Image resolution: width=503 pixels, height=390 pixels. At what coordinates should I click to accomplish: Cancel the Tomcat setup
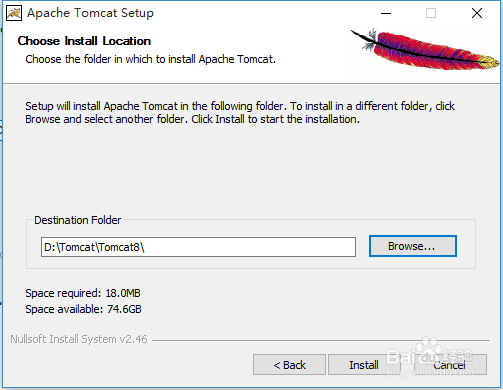point(450,365)
